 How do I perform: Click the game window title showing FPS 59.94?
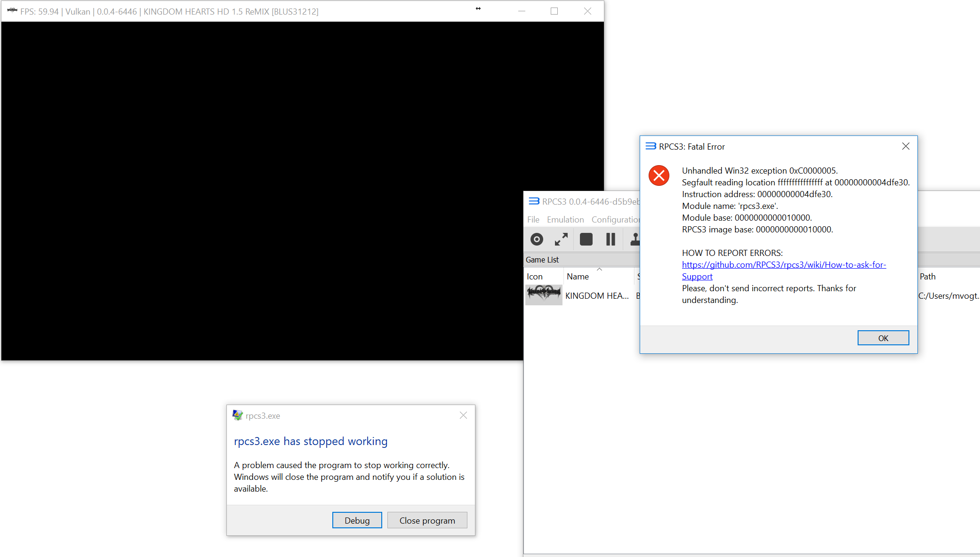(x=169, y=11)
